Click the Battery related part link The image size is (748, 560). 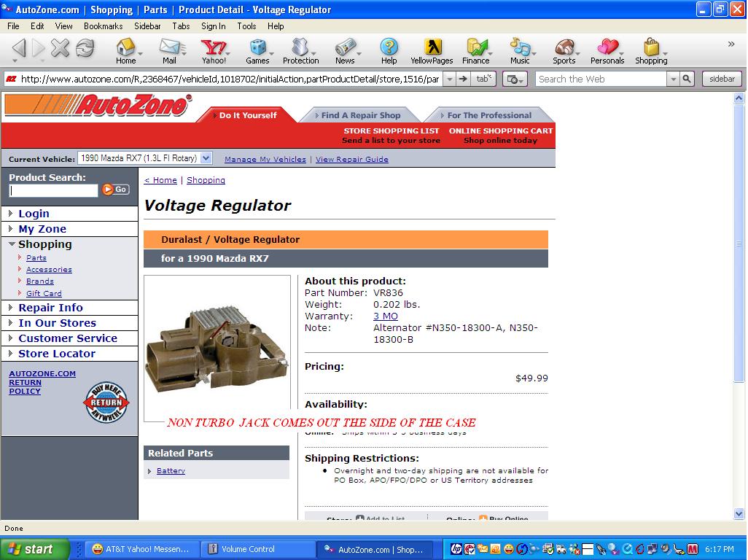171,471
